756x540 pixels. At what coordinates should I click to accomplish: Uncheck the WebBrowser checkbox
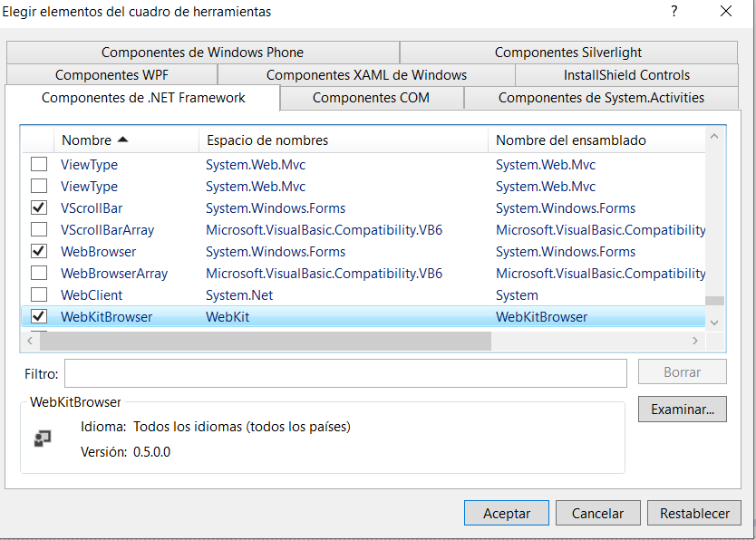click(x=39, y=251)
